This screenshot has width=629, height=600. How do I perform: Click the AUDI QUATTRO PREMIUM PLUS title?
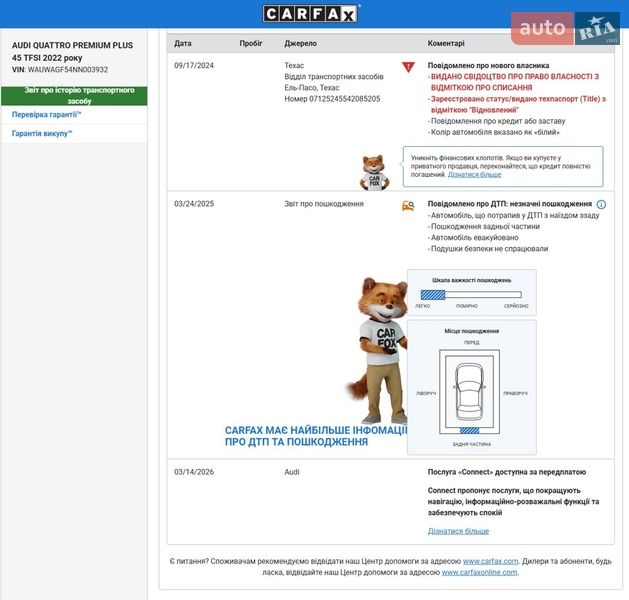coord(72,51)
